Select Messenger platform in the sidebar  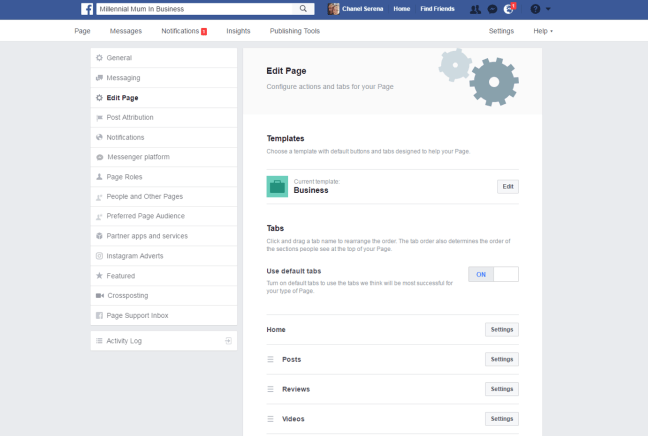(164, 157)
